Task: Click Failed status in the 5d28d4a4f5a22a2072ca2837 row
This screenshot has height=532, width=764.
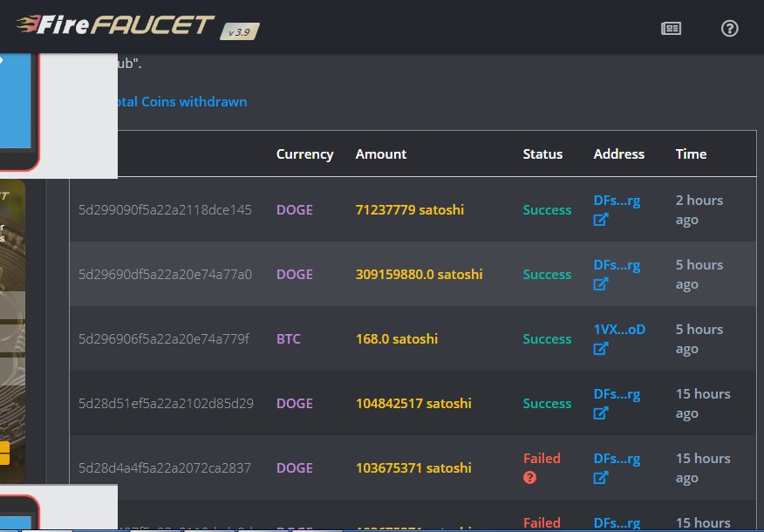Action: (542, 459)
